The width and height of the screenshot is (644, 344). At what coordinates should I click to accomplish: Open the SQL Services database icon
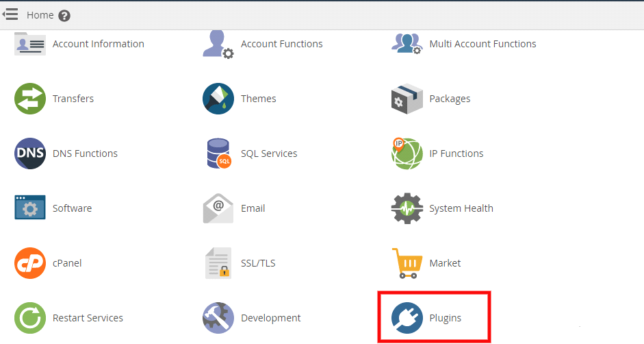(x=218, y=153)
